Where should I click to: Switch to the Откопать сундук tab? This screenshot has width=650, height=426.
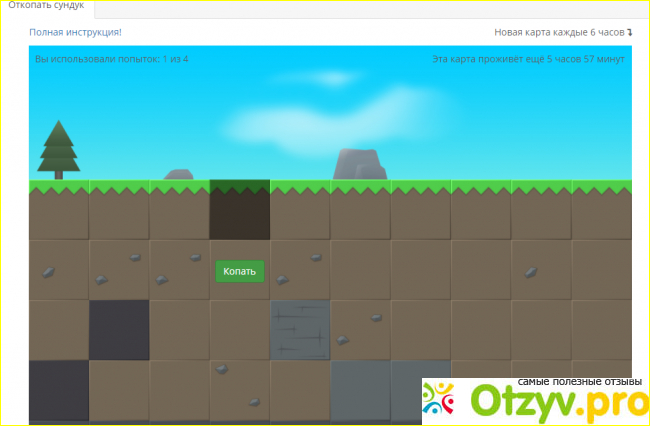[46, 7]
